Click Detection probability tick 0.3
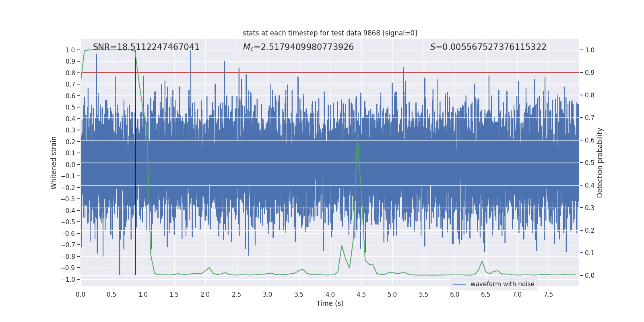 (590, 208)
